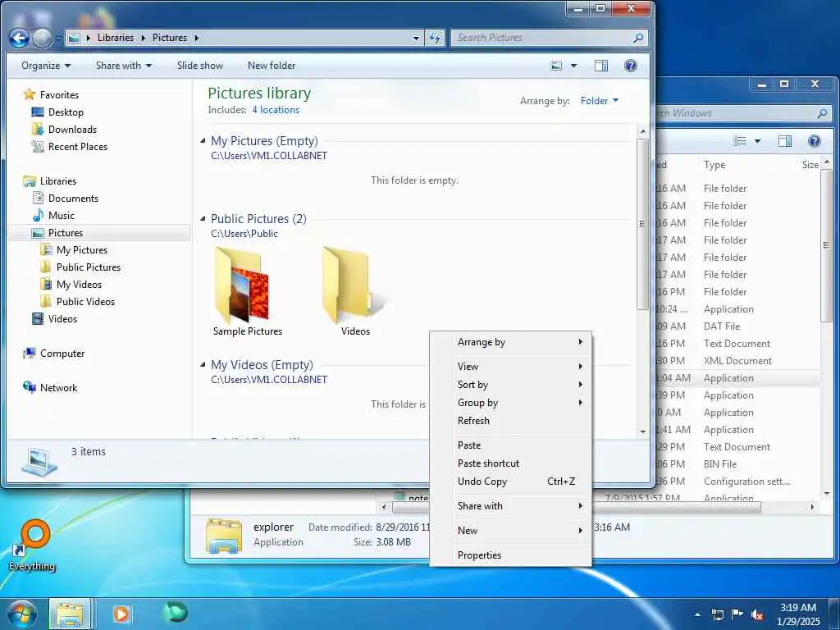Choose Properties from the context menu
The width and height of the screenshot is (840, 630).
tap(510, 555)
